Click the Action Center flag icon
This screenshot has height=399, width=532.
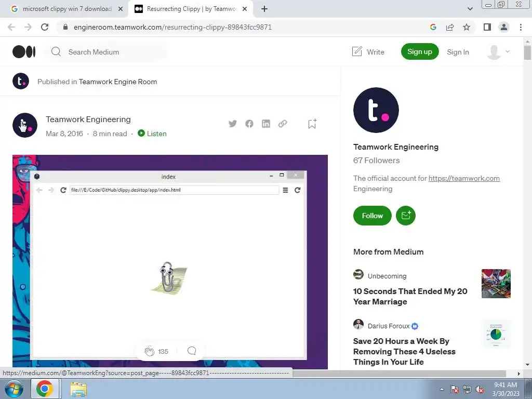tap(455, 389)
